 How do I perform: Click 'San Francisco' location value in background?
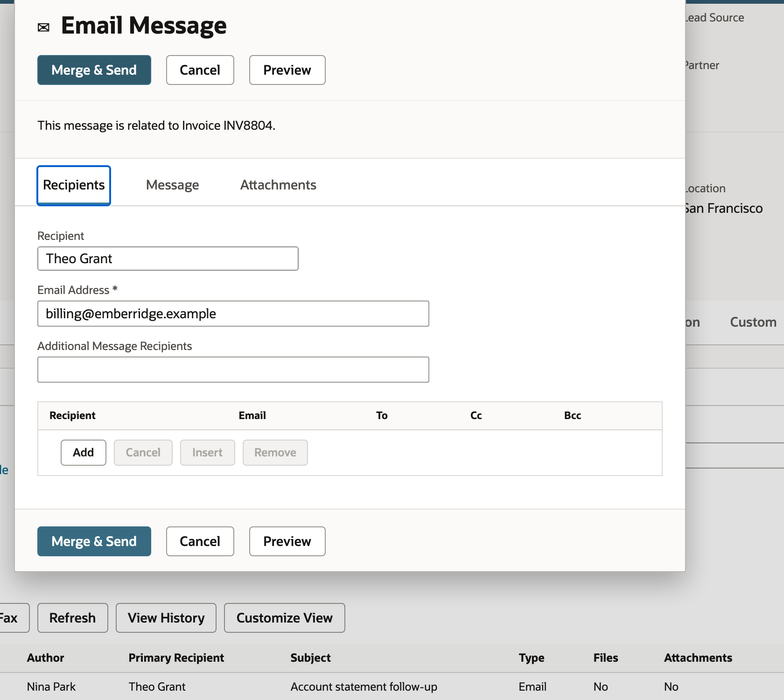724,208
